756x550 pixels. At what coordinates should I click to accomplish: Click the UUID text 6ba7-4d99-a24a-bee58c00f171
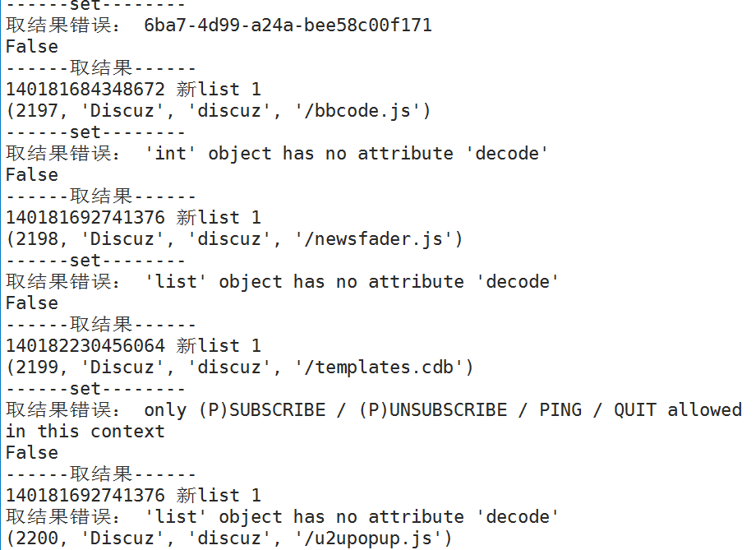288,25
